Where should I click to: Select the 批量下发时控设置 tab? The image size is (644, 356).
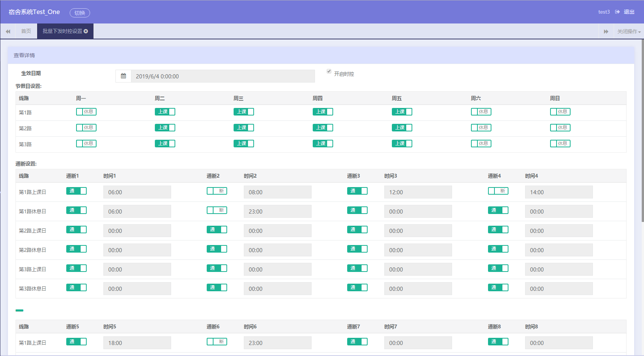(62, 31)
